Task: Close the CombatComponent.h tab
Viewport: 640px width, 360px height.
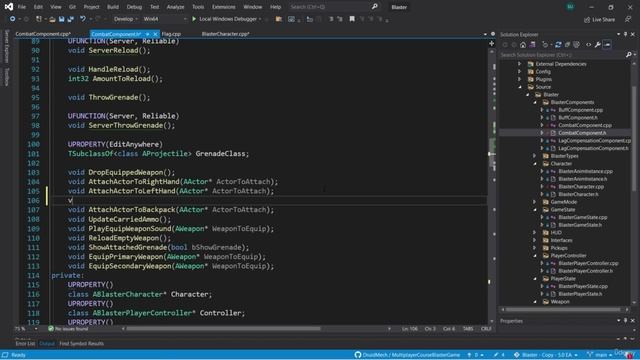Action: coord(155,34)
